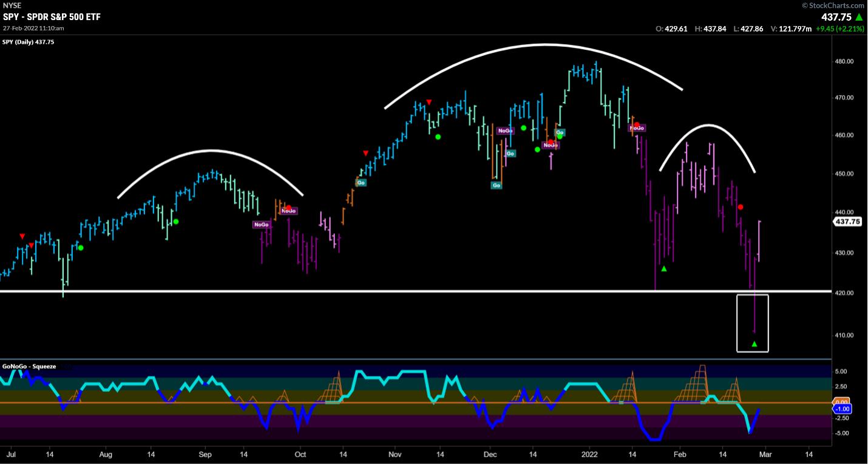Select the Go label in mid-October
The image size is (868, 465).
tap(361, 182)
